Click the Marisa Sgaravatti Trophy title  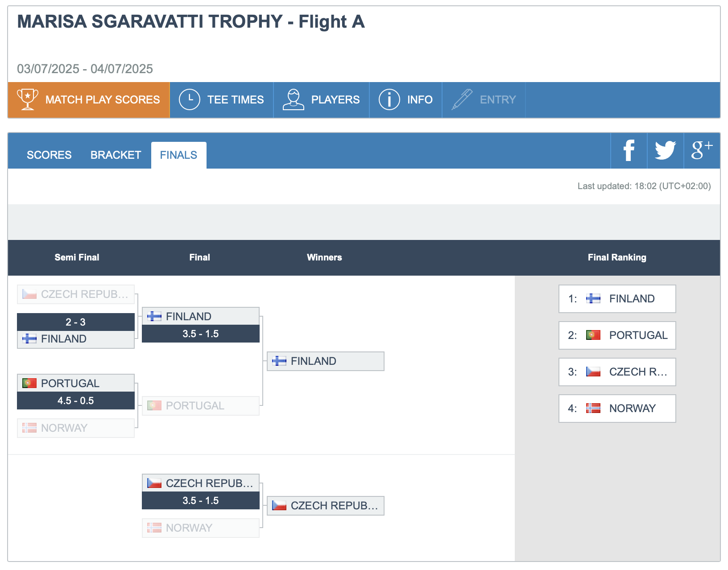tap(191, 21)
